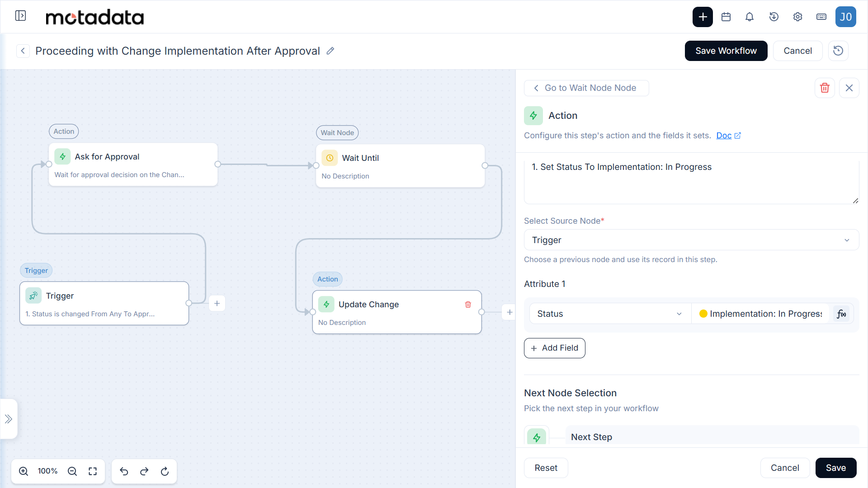Click the Trigger node sparkle icon

tap(33, 296)
